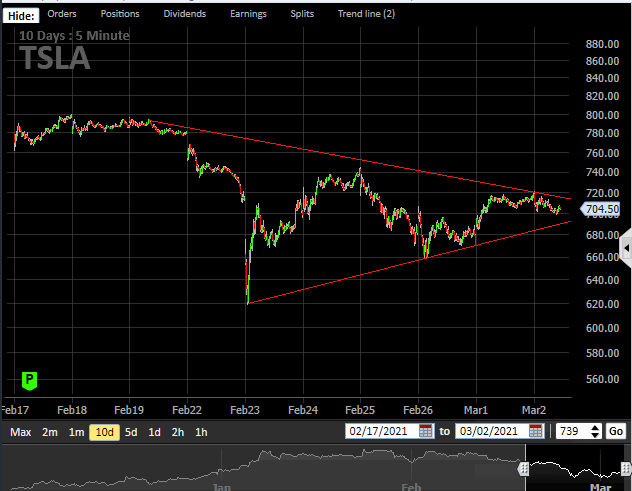632x491 pixels.
Task: Toggle Positions visibility on chart
Action: (x=120, y=14)
